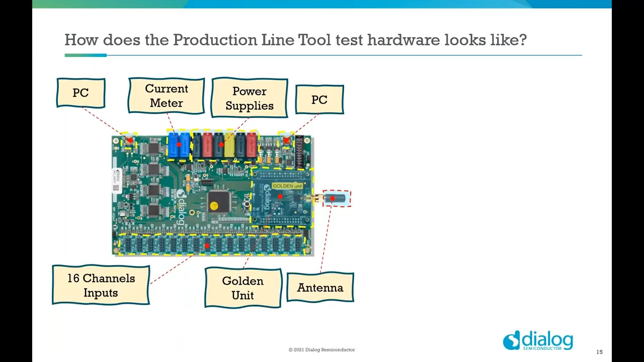Click the dialog logo printed on board
This screenshot has height=362, width=644.
click(181, 208)
